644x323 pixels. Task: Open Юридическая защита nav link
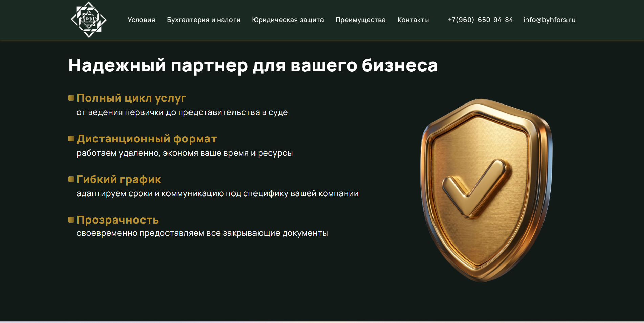(288, 20)
